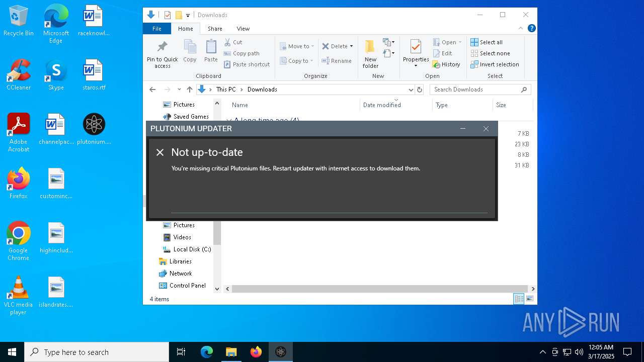Click navigation pane scroll down arrow
The height and width of the screenshot is (362, 644).
tap(217, 289)
